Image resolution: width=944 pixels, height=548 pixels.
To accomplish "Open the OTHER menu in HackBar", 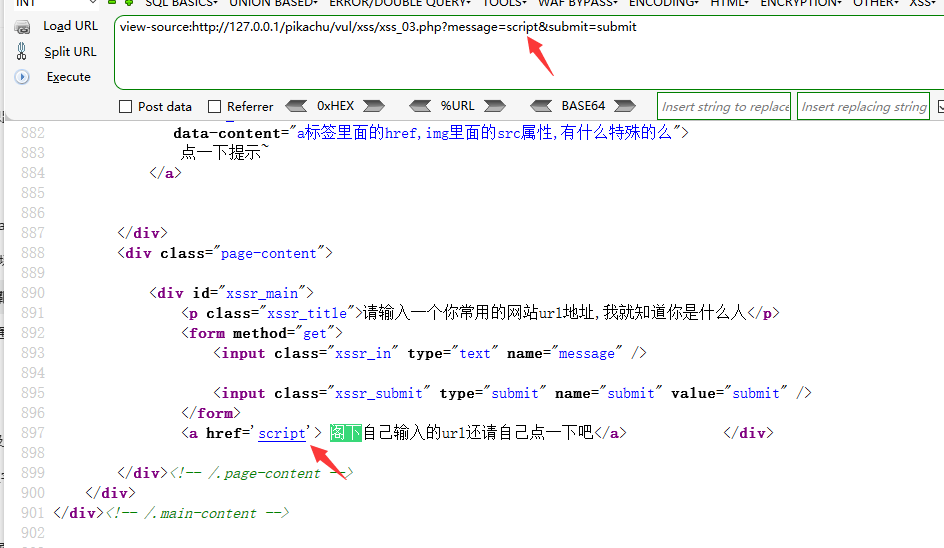I will click(876, 3).
